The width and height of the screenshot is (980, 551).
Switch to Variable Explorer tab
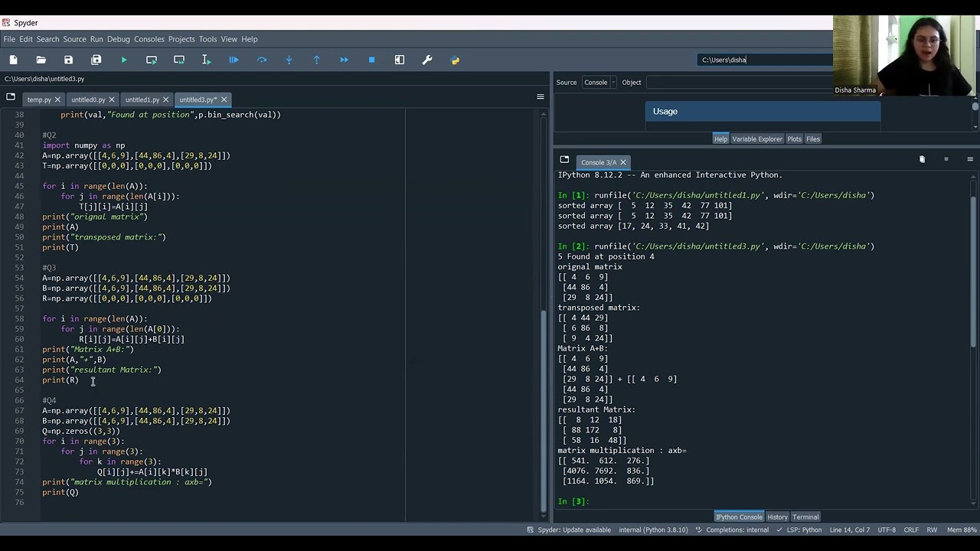coord(756,139)
